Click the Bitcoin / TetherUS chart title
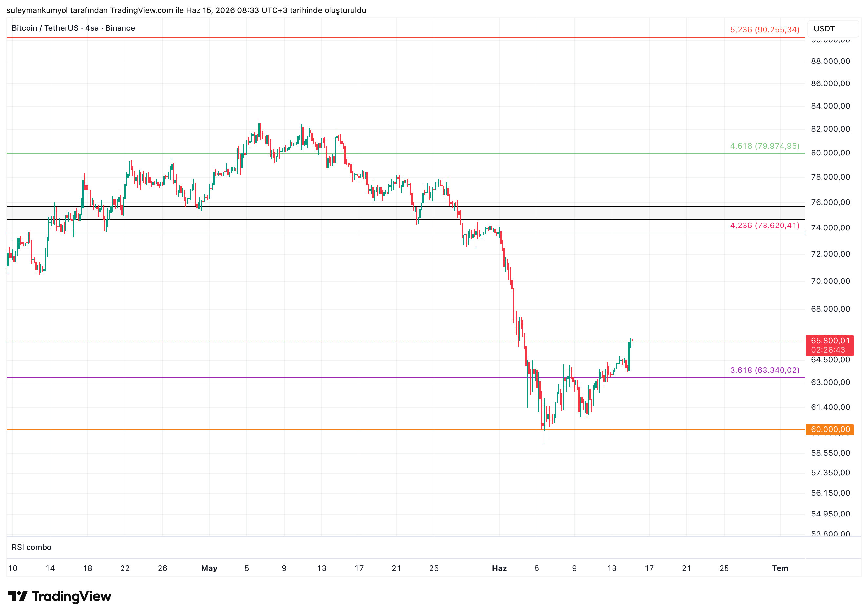This screenshot has width=868, height=616. click(x=73, y=28)
